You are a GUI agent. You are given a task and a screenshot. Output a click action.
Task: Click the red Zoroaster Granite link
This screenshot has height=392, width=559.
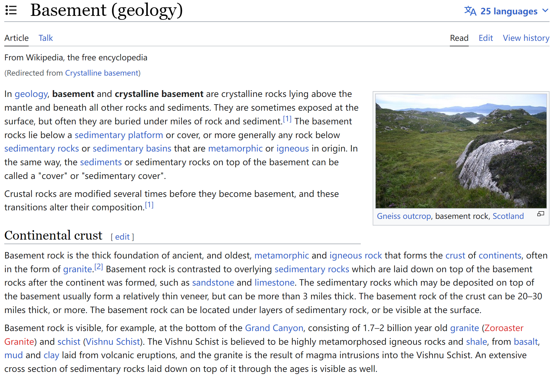pos(504,328)
